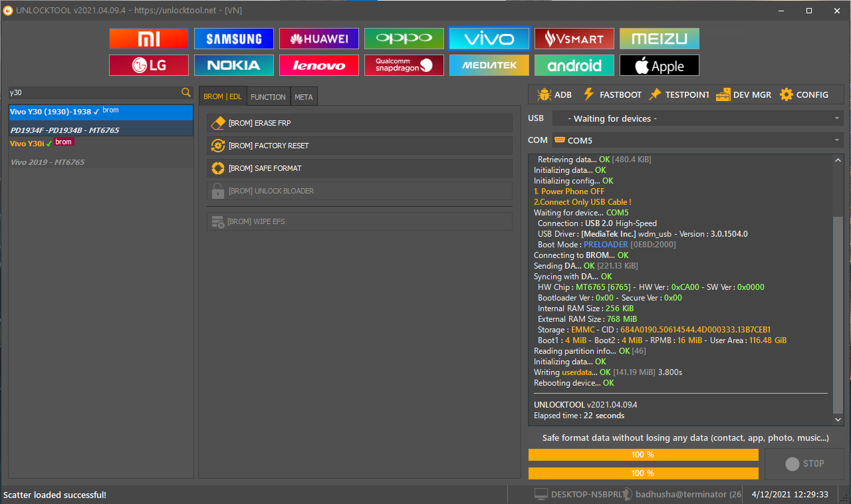Select the Samsung brand tile
This screenshot has height=504, width=851.
click(x=234, y=39)
